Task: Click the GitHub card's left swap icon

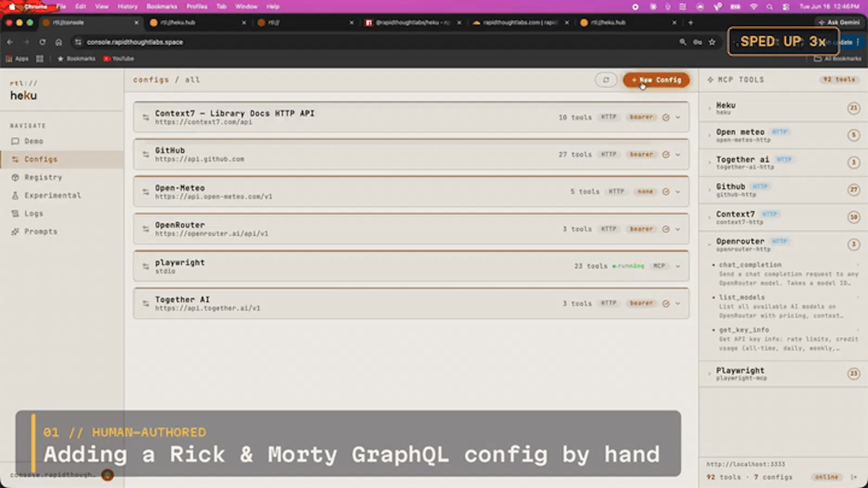Action: click(x=145, y=155)
